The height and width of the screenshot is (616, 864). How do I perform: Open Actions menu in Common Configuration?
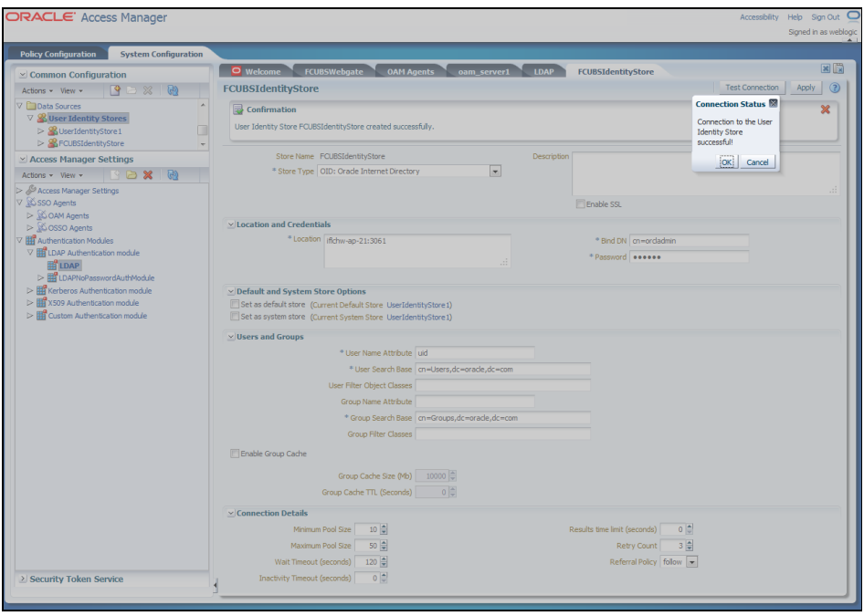click(37, 90)
